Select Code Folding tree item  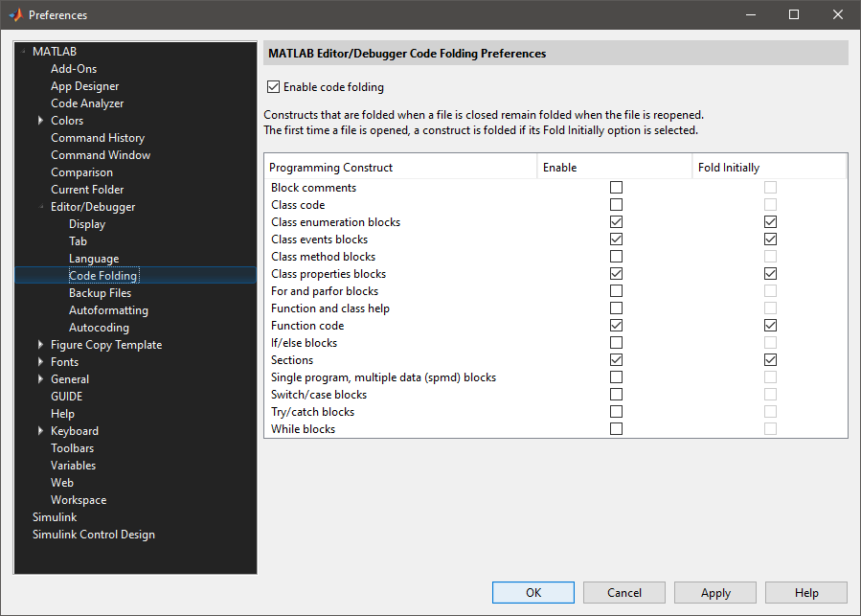(x=103, y=275)
